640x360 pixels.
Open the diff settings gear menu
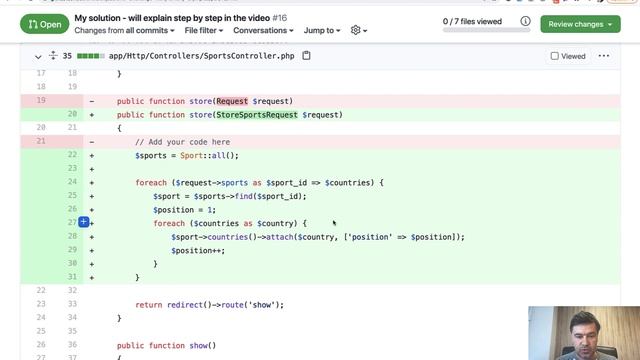coord(358,30)
